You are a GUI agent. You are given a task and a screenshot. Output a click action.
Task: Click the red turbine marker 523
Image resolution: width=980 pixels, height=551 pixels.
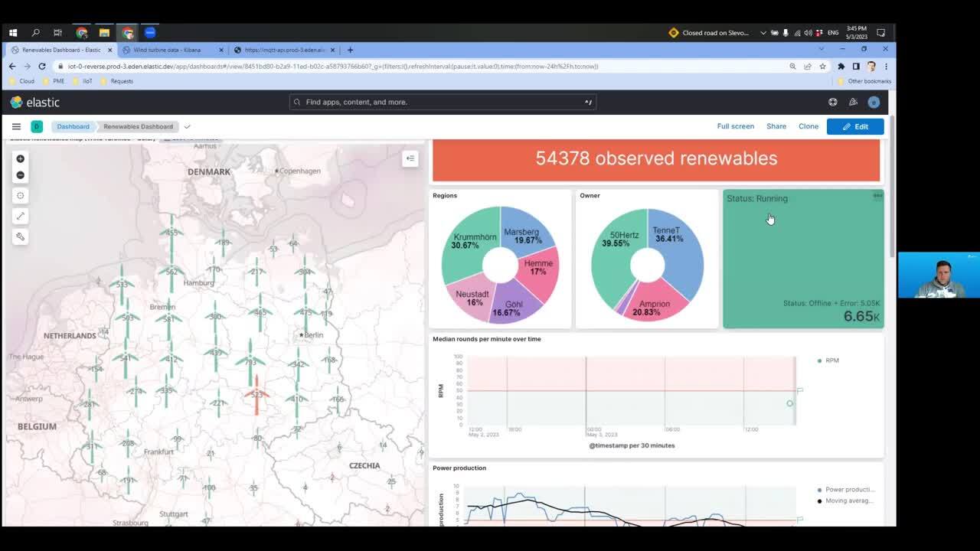tap(256, 395)
